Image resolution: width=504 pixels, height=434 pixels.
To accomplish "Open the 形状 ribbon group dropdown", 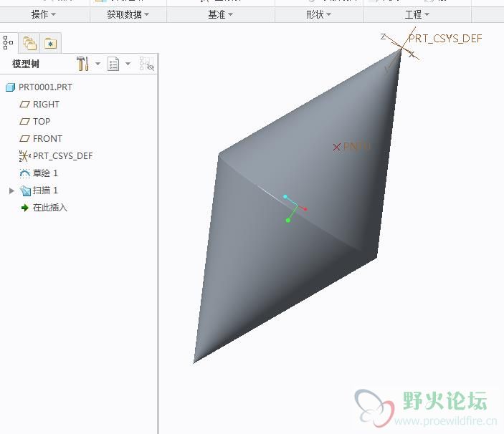I will pyautogui.click(x=318, y=14).
